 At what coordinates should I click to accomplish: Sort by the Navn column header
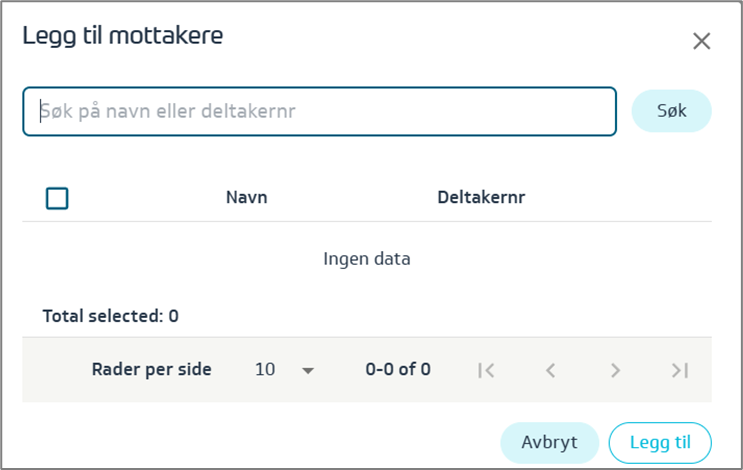coord(246,198)
